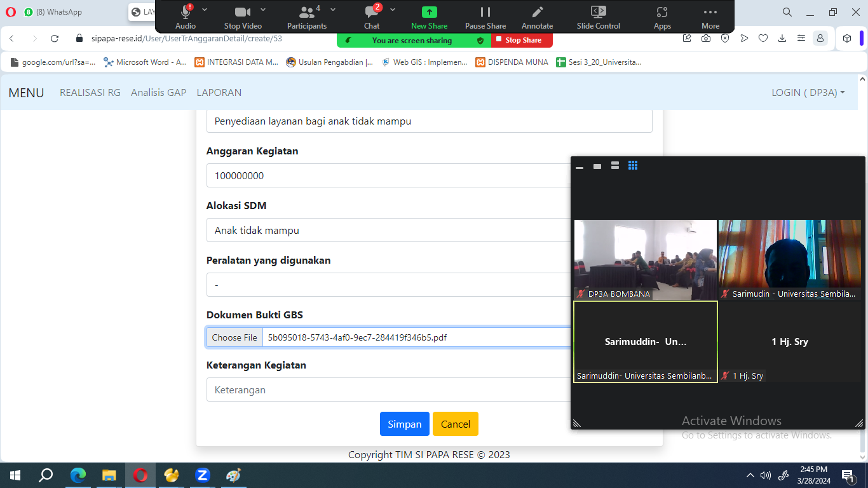
Task: Open the Zoom Participants panel
Action: (x=307, y=12)
